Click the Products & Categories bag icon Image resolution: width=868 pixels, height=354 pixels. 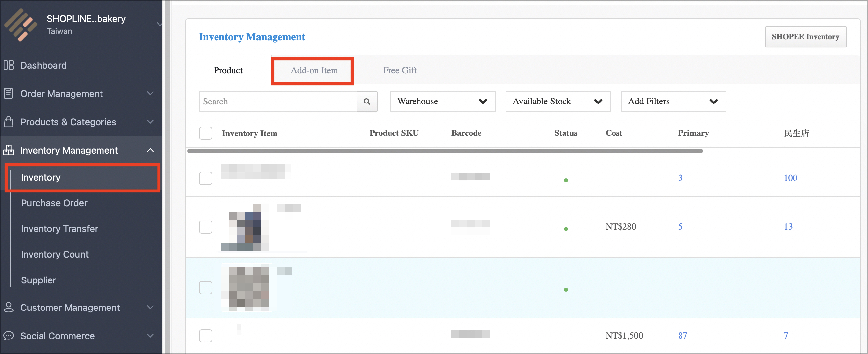pos(9,122)
